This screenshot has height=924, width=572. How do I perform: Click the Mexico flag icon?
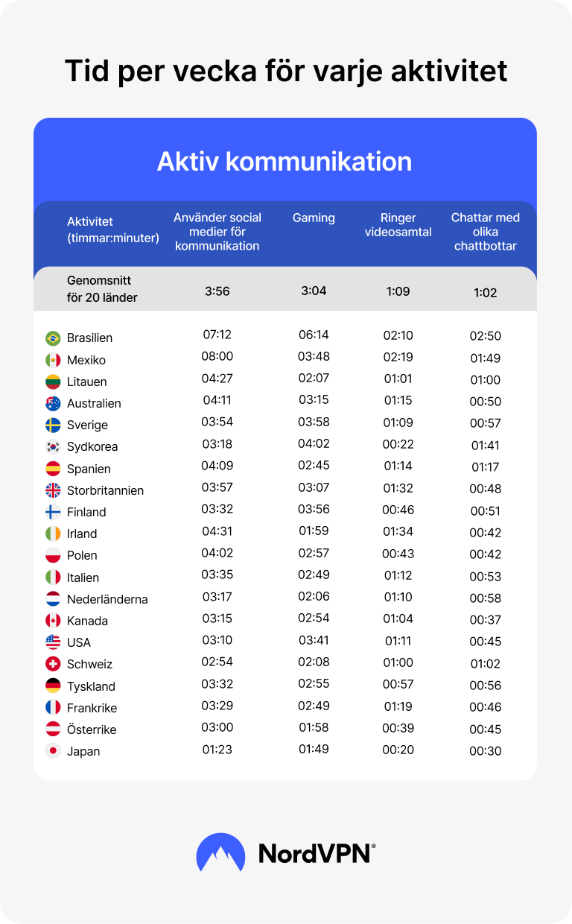[53, 360]
